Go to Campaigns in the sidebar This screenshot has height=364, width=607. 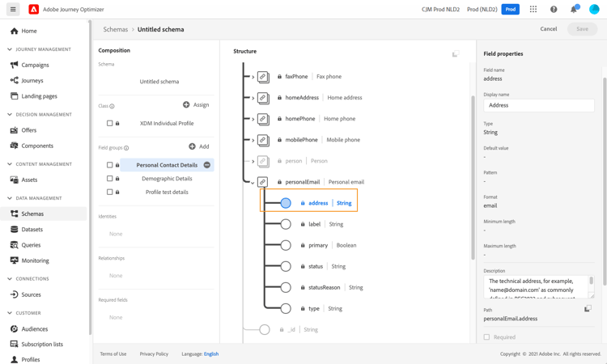point(36,65)
